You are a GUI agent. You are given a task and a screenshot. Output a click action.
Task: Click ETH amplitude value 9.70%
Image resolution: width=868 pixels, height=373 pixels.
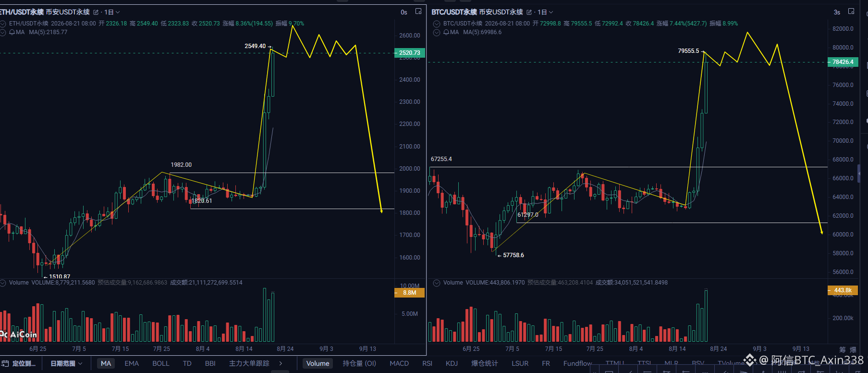point(296,24)
